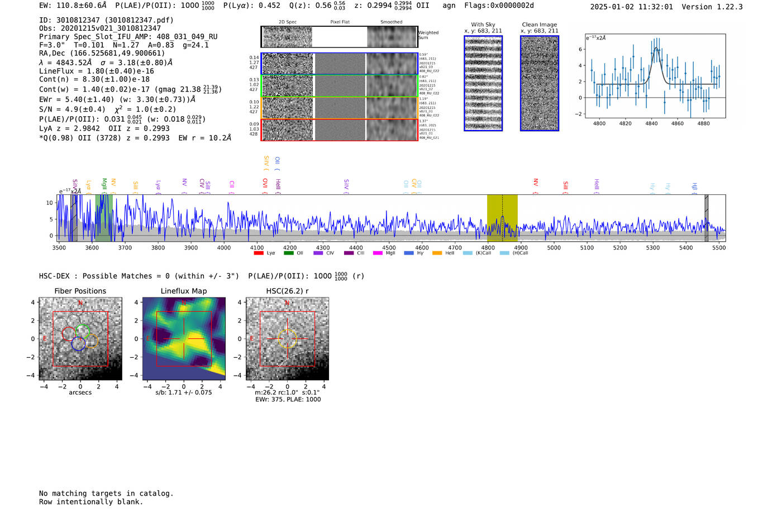Click the 'agn' classification label

tap(449, 6)
